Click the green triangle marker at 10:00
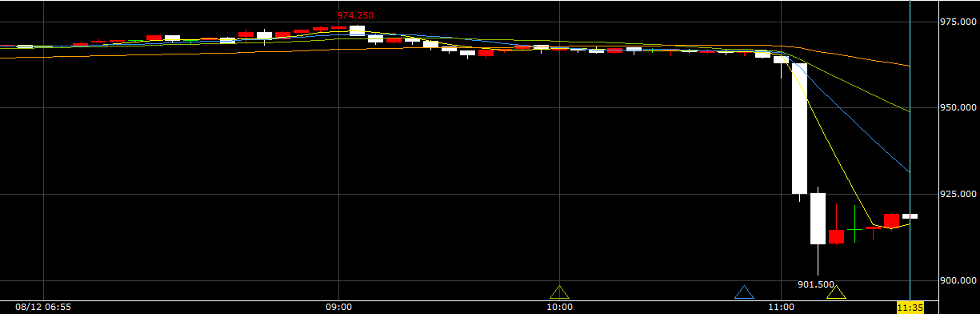The width and height of the screenshot is (980, 314). [x=559, y=292]
